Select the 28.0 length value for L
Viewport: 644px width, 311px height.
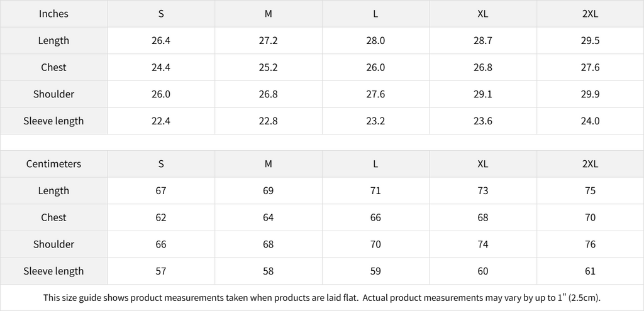coord(375,41)
